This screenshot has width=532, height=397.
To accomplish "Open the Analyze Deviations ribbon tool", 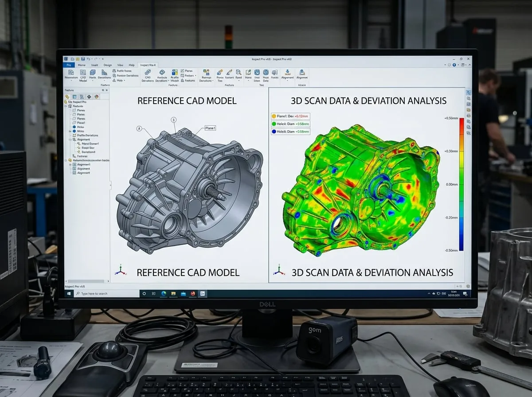I will pyautogui.click(x=162, y=74).
